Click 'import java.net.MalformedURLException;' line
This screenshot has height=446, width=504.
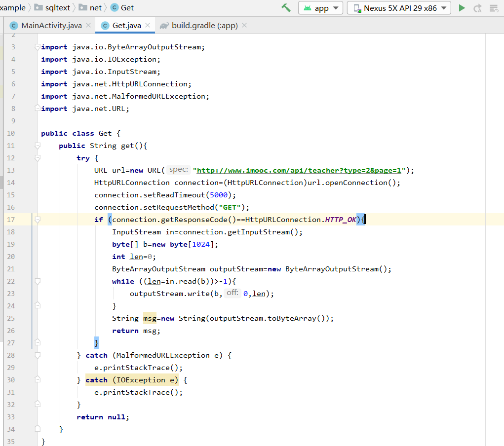pyautogui.click(x=125, y=96)
